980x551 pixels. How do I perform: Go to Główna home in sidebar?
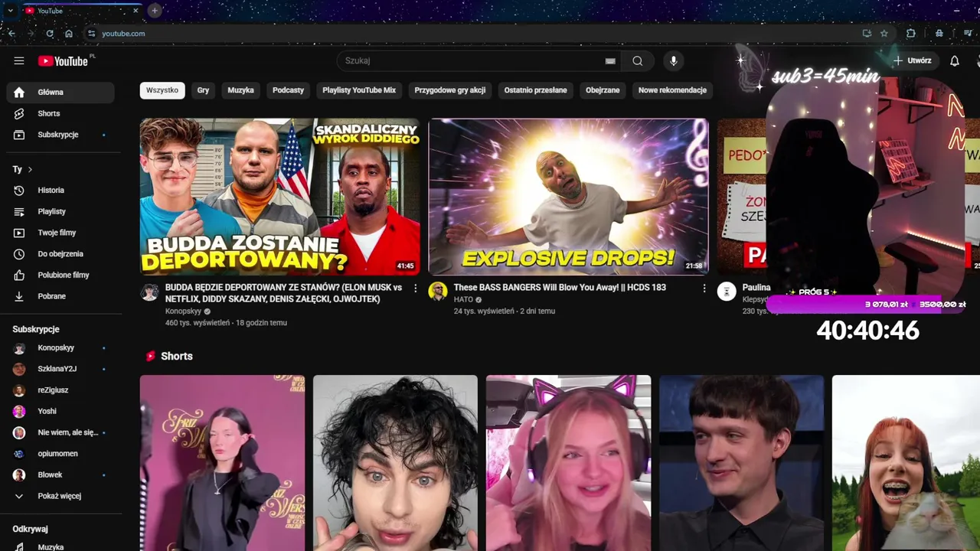tap(60, 93)
